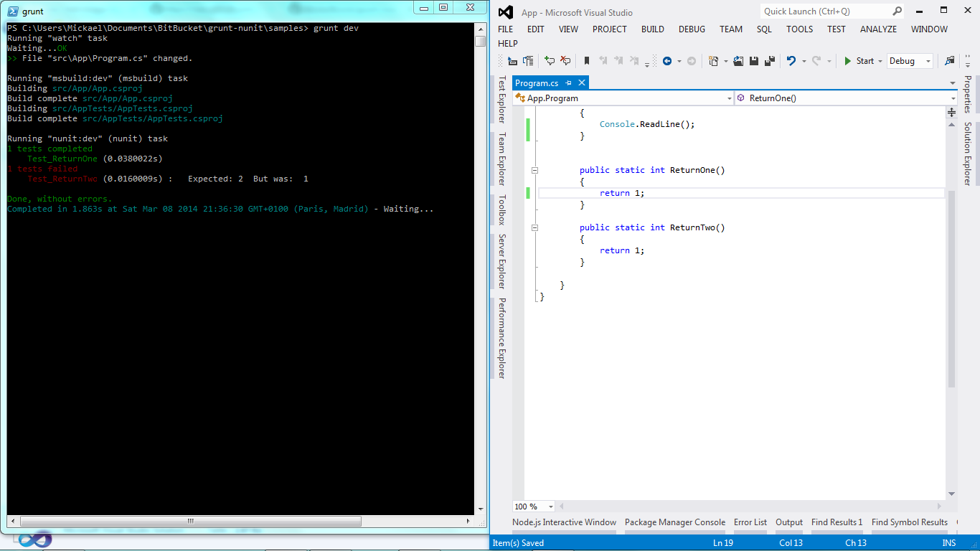Open the VIEW menu
980x551 pixels.
click(x=568, y=29)
